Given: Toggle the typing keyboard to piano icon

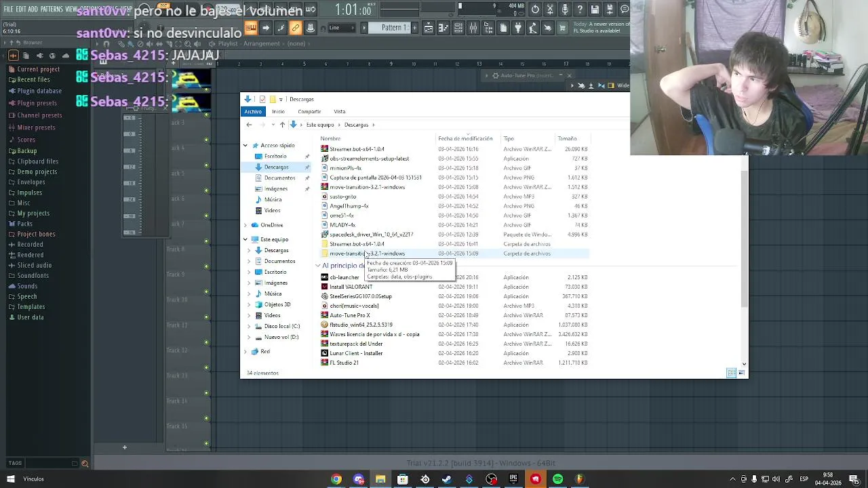Looking at the screenshot, I should 251,28.
